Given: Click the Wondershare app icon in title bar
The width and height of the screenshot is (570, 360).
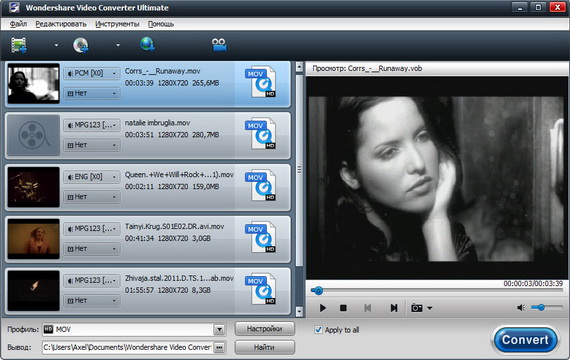Looking at the screenshot, I should 15,7.
